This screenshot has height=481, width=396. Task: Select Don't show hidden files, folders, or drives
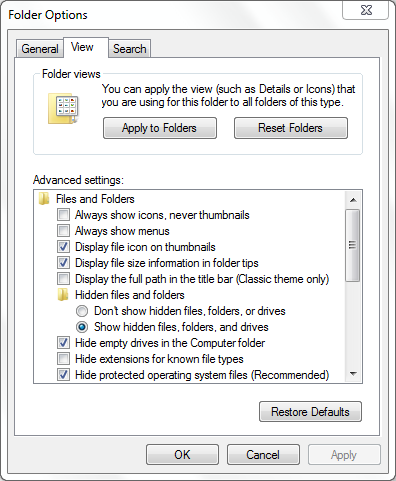pos(82,311)
